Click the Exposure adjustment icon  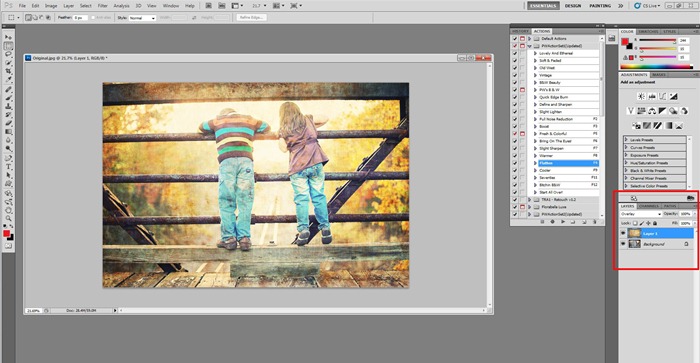(673, 96)
